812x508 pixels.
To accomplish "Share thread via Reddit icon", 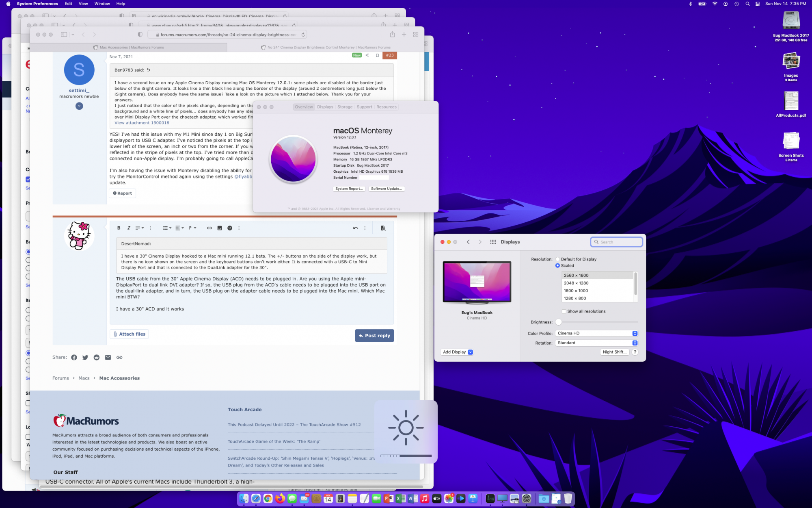I will click(97, 357).
